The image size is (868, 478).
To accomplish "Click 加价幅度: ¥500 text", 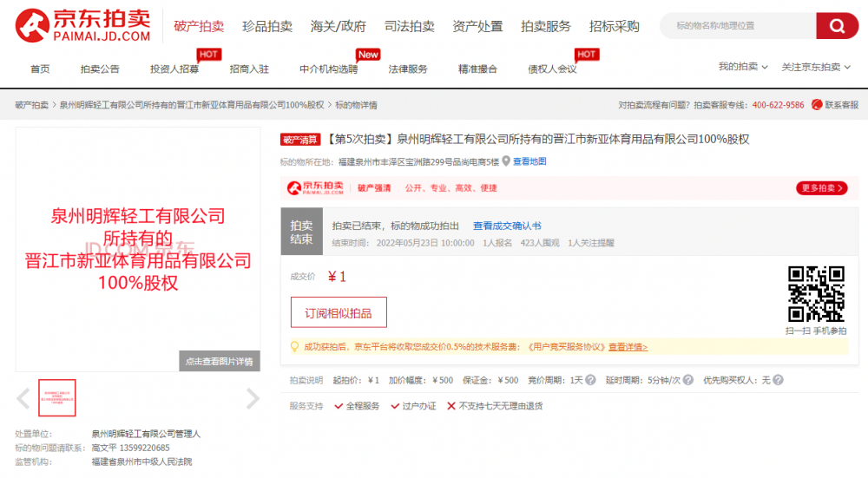I will [x=421, y=380].
